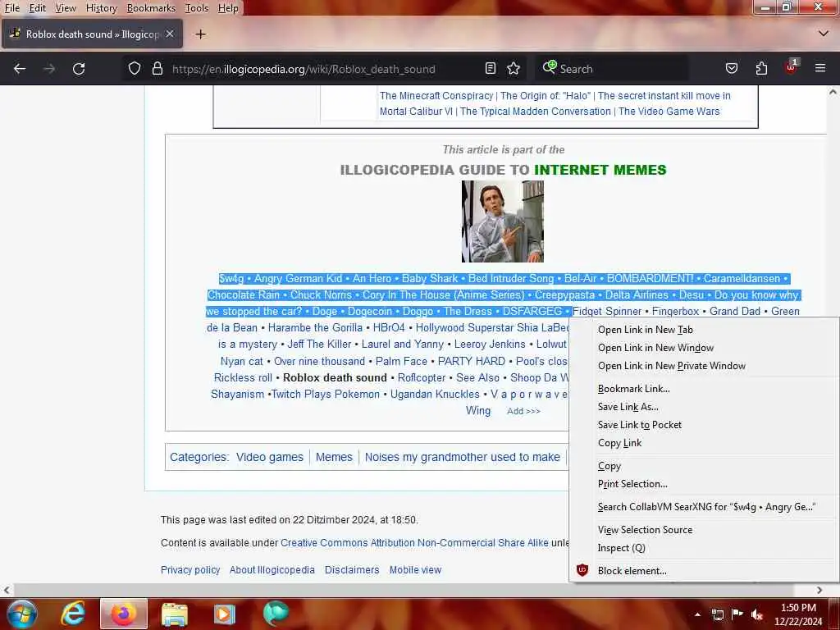Open the teal chat app taskbar icon
The width and height of the screenshot is (840, 630).
pyautogui.click(x=276, y=614)
